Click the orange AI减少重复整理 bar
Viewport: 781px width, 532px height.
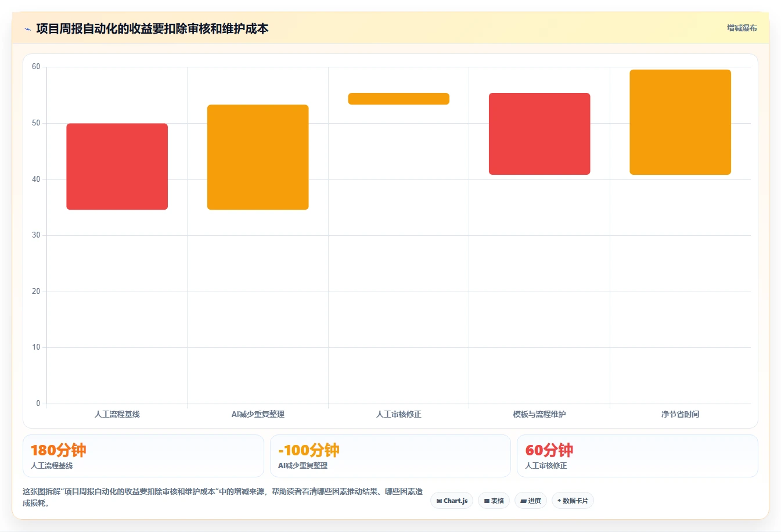258,157
